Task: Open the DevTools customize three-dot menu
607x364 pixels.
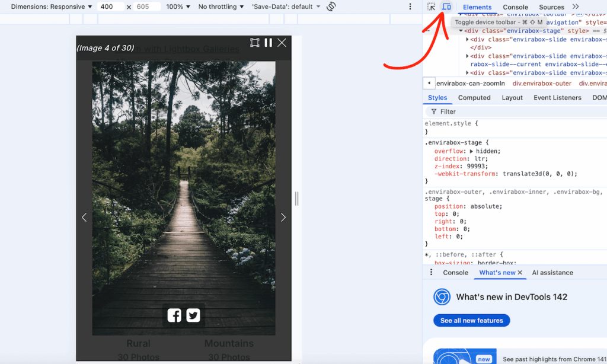Action: tap(410, 5)
